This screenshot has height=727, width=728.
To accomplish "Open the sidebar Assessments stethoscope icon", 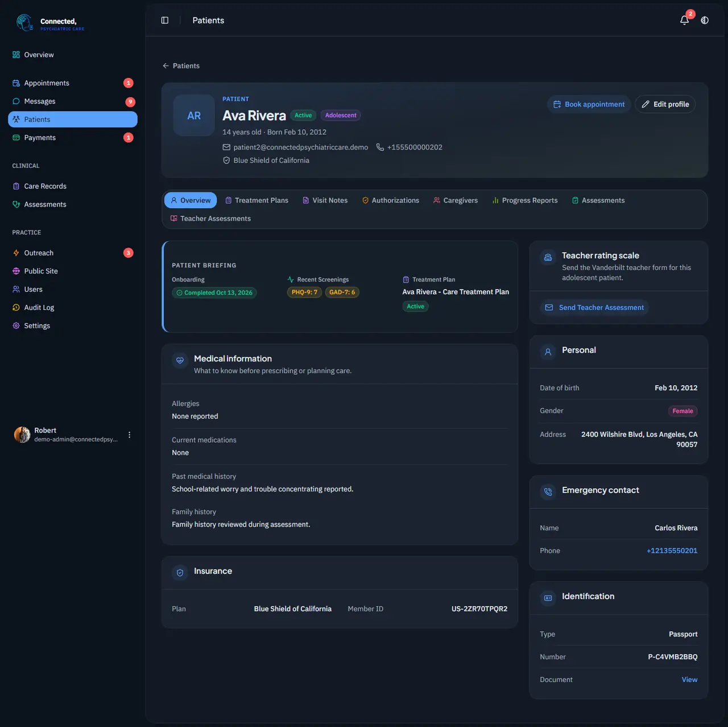I will (16, 204).
